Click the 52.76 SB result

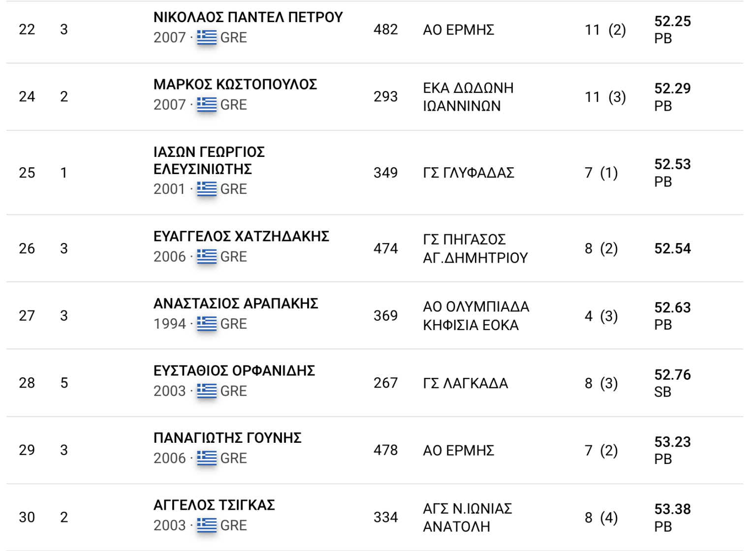click(672, 383)
